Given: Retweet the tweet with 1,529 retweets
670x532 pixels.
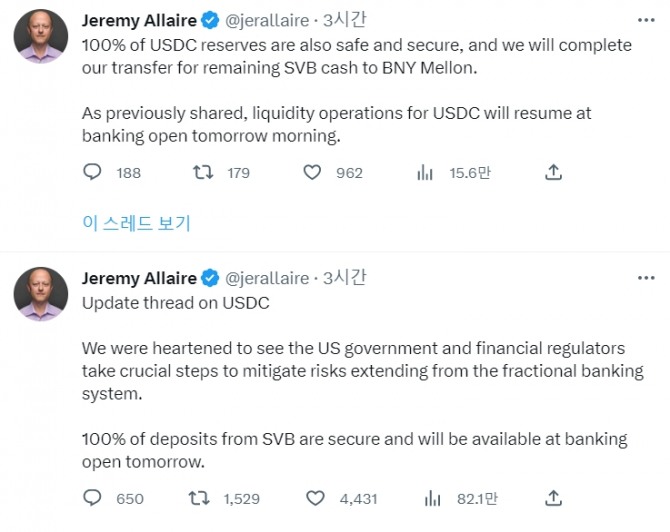Looking at the screenshot, I should click(x=199, y=498).
